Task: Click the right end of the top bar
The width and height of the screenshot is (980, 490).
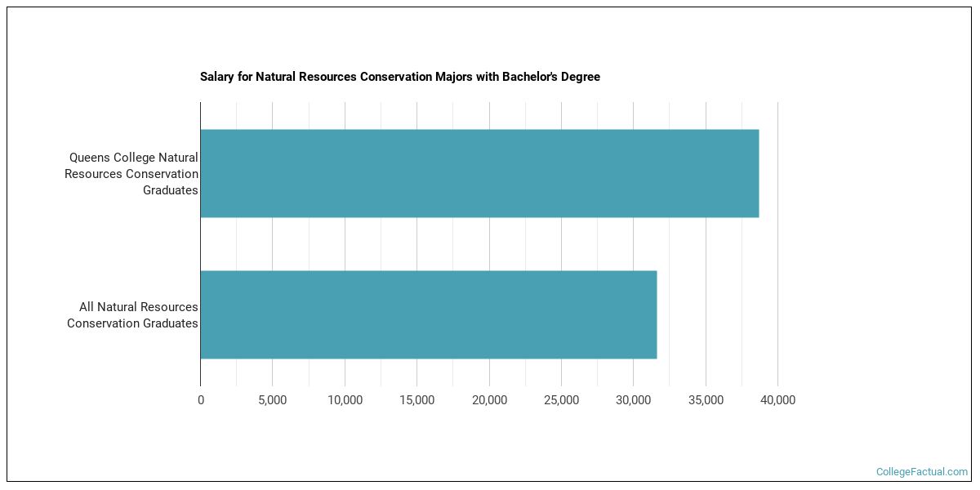Action: [755, 172]
